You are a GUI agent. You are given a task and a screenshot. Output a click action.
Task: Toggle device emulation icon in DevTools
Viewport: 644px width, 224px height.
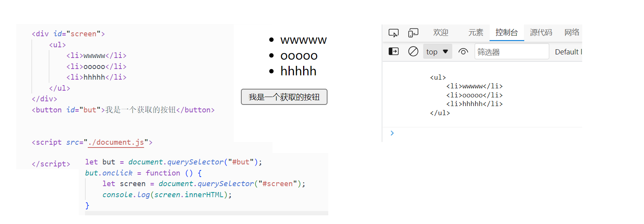413,33
